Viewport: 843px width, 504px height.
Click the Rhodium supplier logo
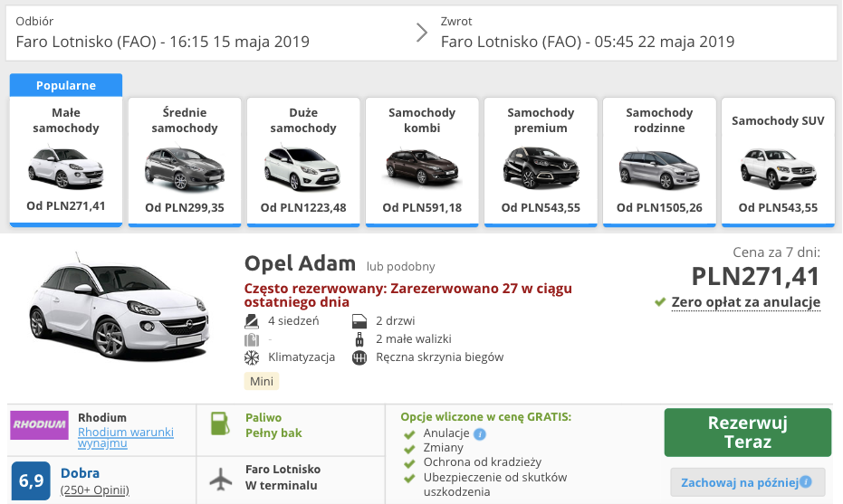pos(40,424)
